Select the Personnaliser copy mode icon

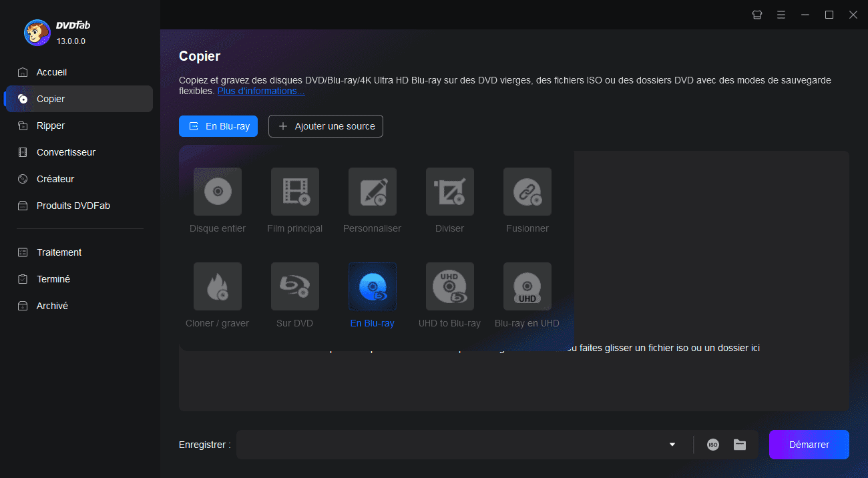(373, 192)
